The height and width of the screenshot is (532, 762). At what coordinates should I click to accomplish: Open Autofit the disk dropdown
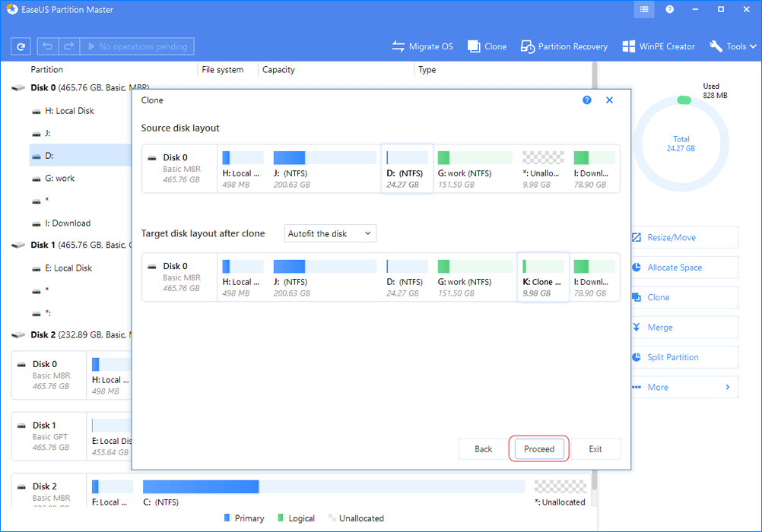coord(330,233)
